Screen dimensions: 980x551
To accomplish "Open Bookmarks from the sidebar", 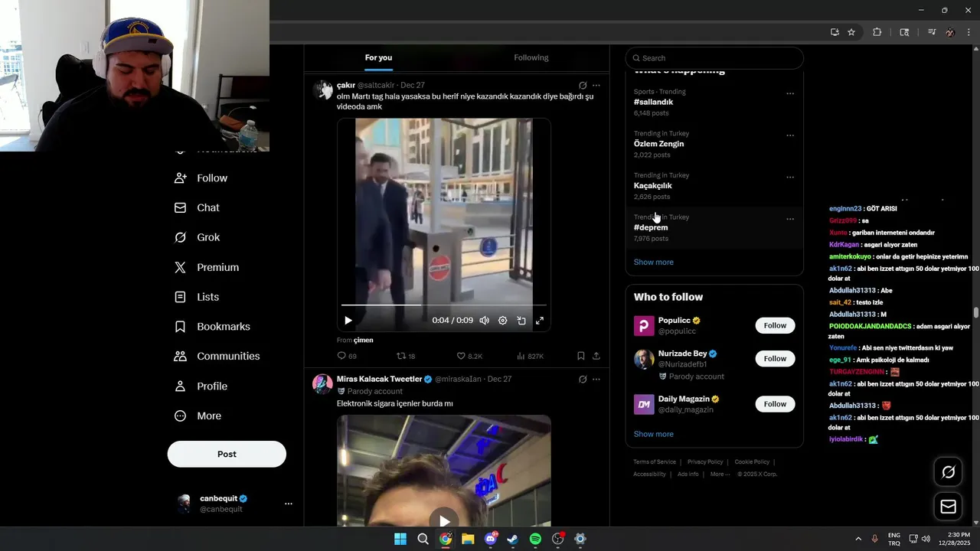I will pos(212,327).
